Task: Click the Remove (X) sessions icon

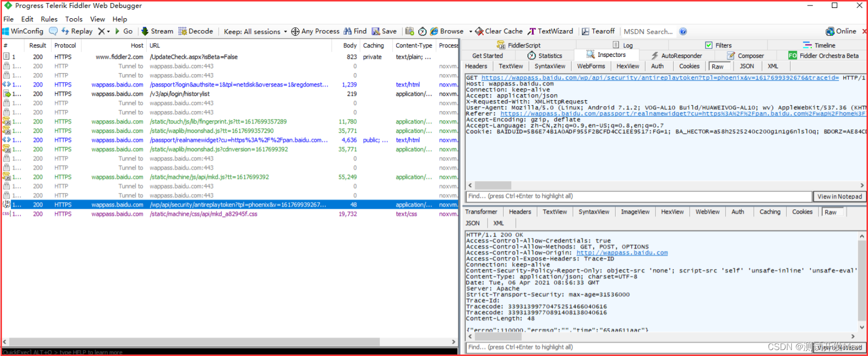Action: point(101,31)
